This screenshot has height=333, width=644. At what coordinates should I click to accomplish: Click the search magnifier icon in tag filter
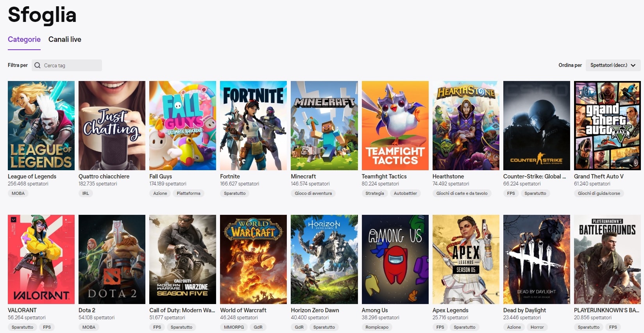[x=38, y=65]
